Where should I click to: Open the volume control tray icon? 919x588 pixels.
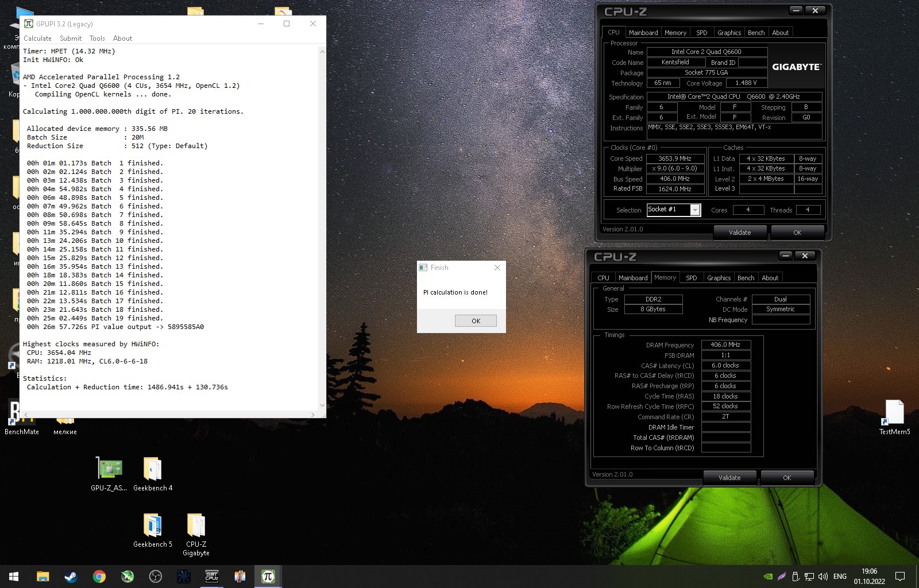coord(823,577)
